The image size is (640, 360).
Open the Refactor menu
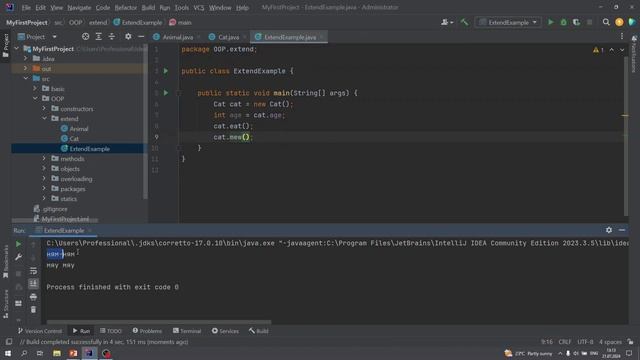(x=126, y=7)
